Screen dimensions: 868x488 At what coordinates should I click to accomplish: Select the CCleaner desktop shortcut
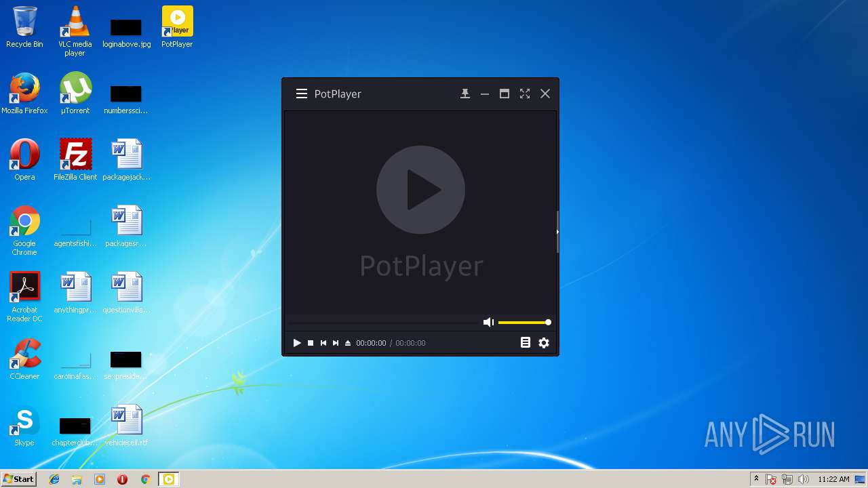(24, 359)
